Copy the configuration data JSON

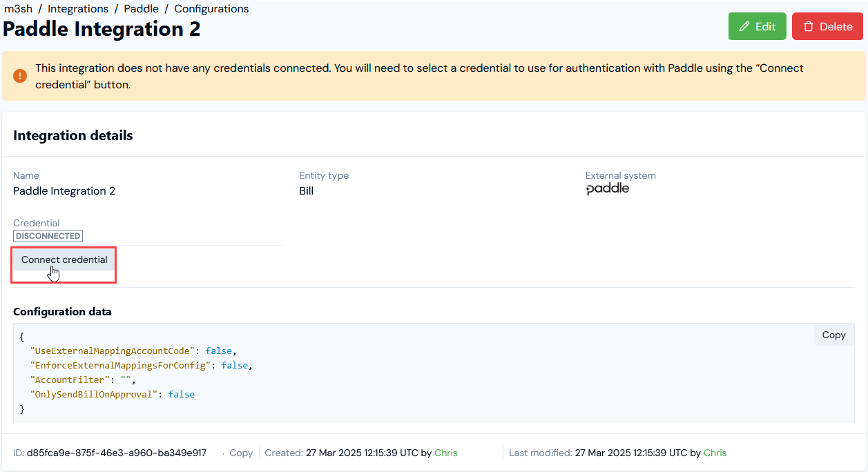coord(833,335)
